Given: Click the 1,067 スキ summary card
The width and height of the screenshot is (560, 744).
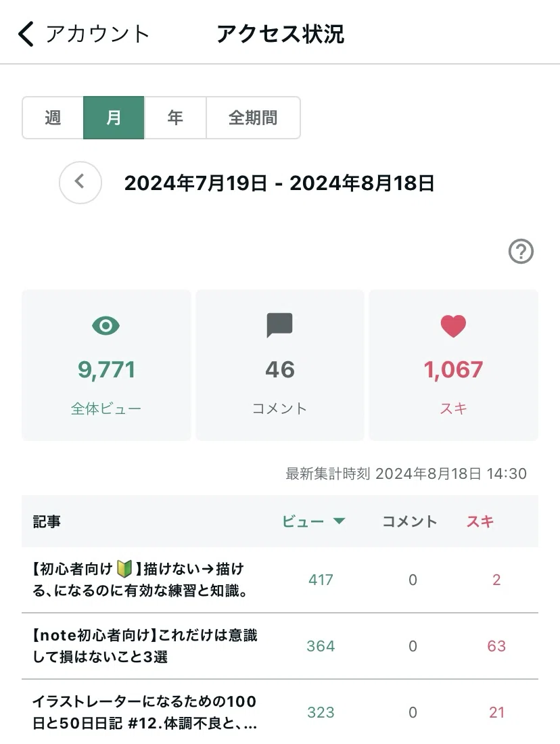Looking at the screenshot, I should point(454,365).
